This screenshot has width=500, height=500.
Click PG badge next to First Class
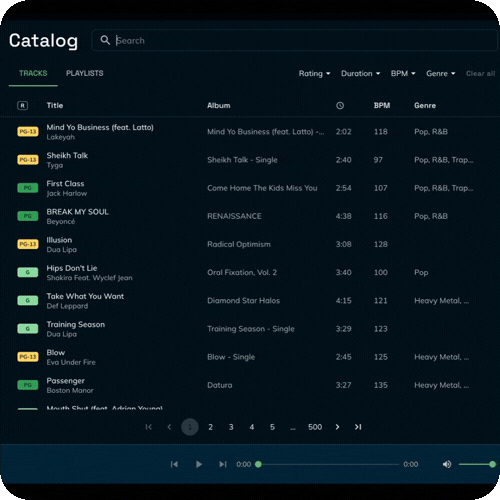coord(28,188)
